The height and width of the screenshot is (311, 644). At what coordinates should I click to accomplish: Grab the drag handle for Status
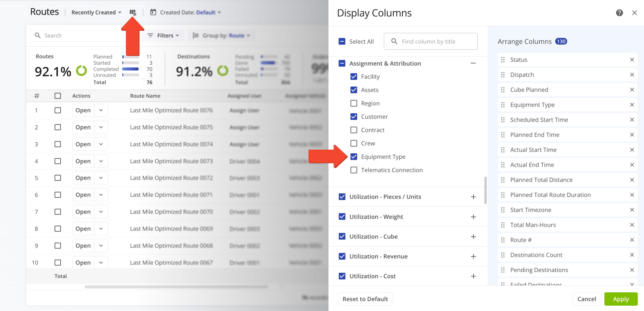pos(503,60)
